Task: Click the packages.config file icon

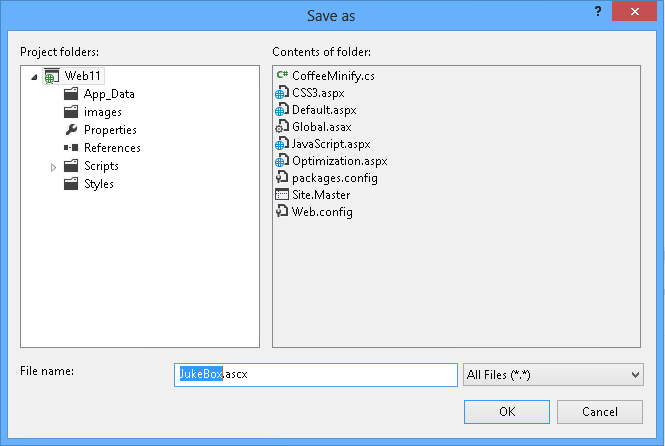Action: pyautogui.click(x=282, y=178)
